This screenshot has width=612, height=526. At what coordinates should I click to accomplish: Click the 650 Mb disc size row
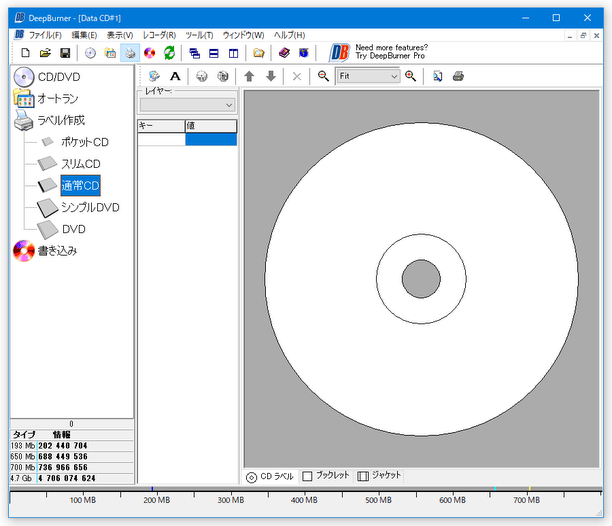[71, 457]
